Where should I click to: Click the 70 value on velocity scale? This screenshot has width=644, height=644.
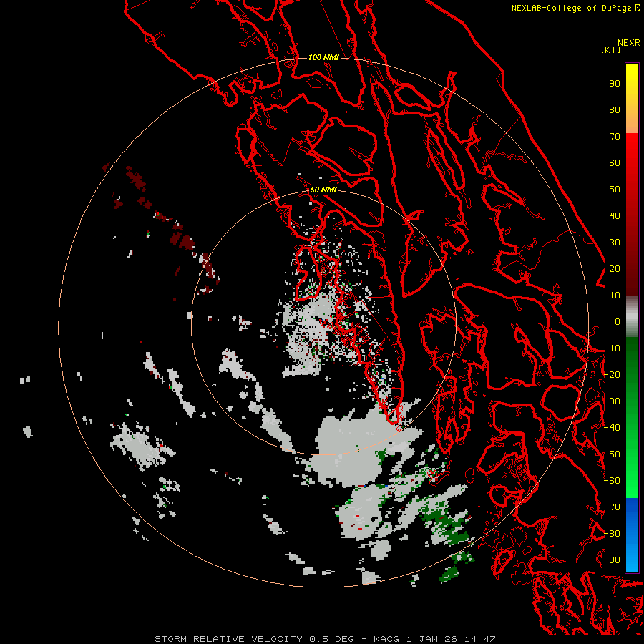[615, 137]
